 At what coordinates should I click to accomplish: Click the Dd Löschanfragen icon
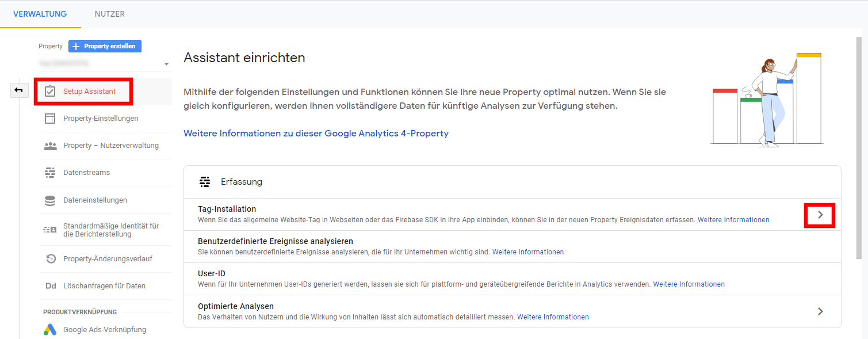point(51,286)
